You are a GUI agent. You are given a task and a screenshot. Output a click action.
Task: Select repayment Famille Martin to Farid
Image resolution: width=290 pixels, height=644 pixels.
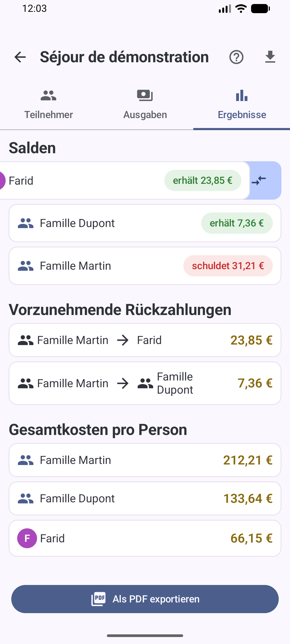tap(145, 340)
